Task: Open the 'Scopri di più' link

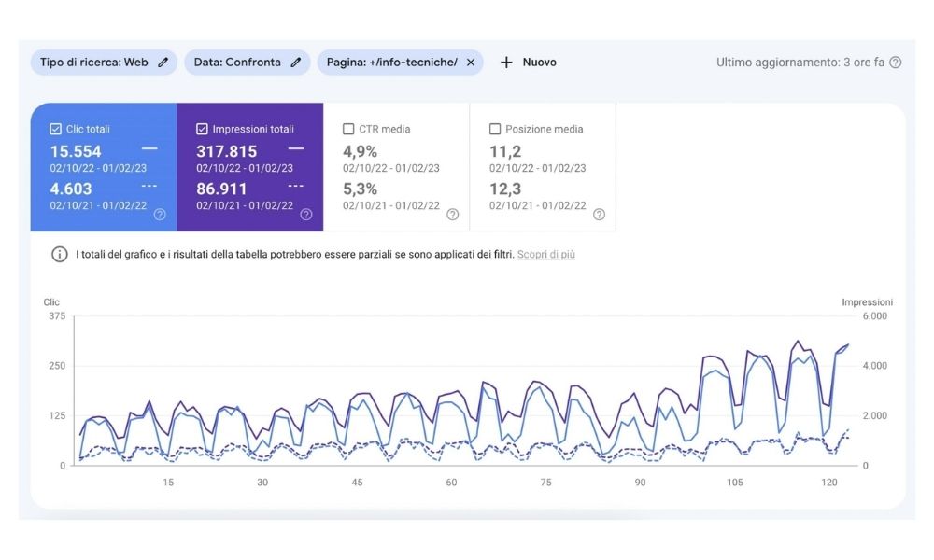Action: pos(545,255)
